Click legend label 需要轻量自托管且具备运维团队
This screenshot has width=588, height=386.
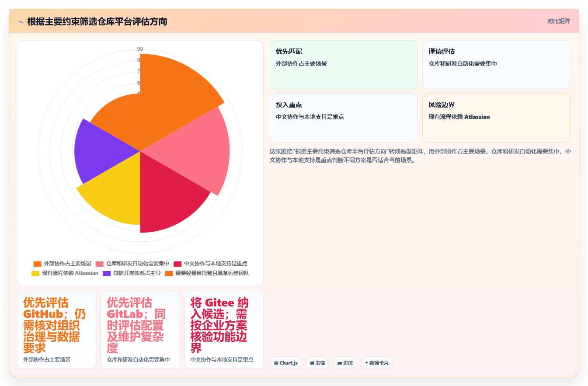[x=212, y=273]
